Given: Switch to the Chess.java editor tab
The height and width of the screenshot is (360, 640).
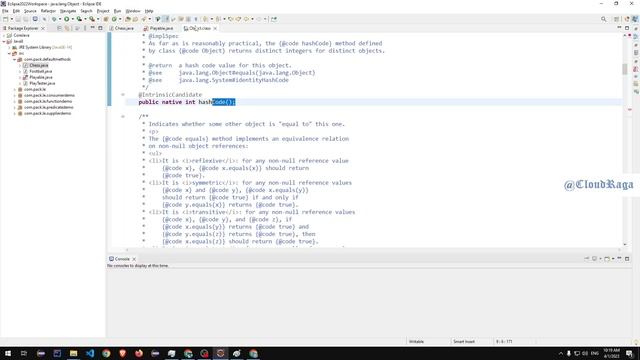Looking at the screenshot, I should coord(121,28).
